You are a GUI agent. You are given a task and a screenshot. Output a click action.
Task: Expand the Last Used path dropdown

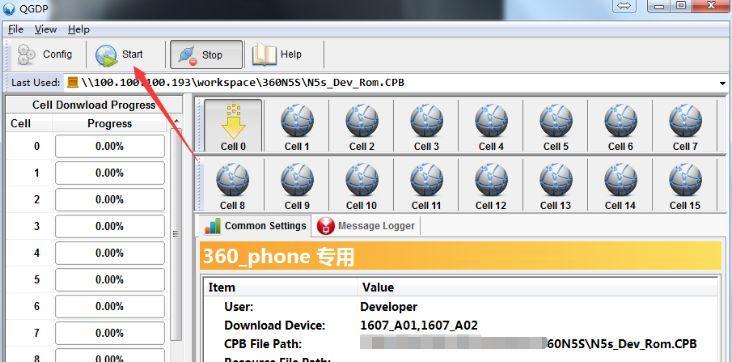723,83
